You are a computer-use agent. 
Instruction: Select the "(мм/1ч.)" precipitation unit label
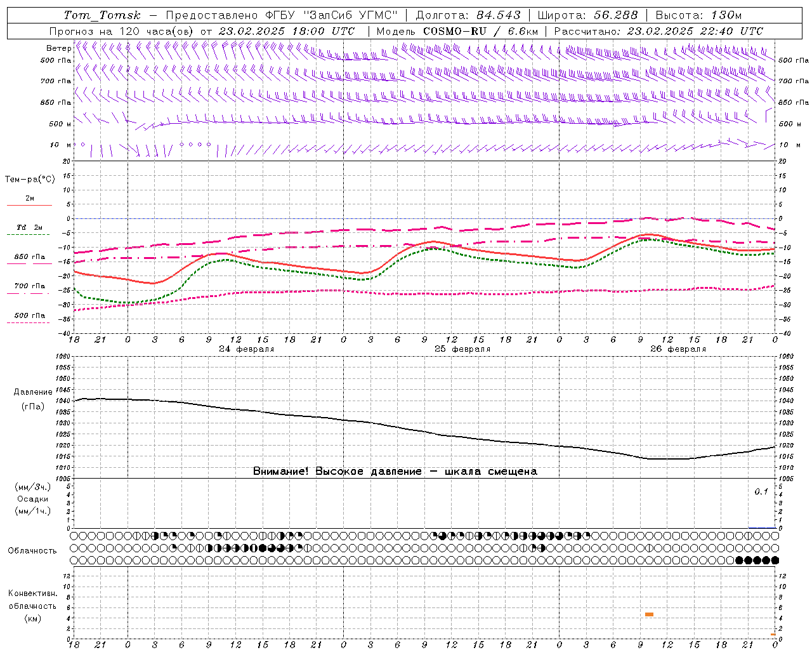pyautogui.click(x=33, y=511)
